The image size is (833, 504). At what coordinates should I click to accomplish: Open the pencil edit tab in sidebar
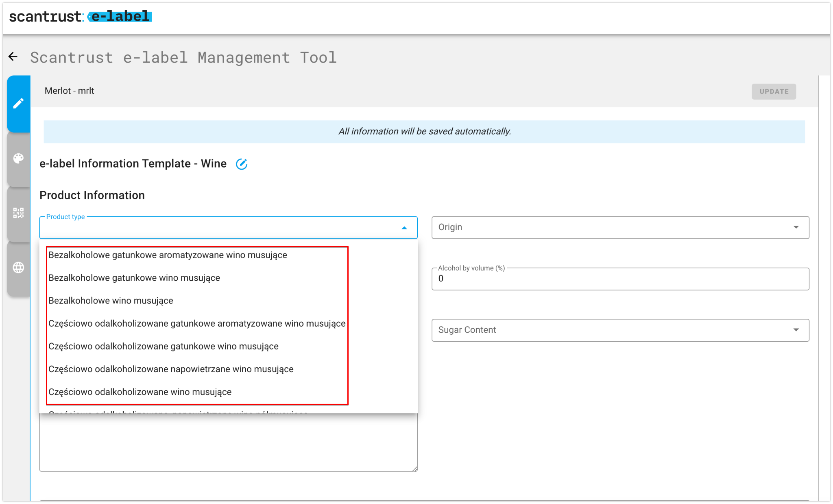19,103
